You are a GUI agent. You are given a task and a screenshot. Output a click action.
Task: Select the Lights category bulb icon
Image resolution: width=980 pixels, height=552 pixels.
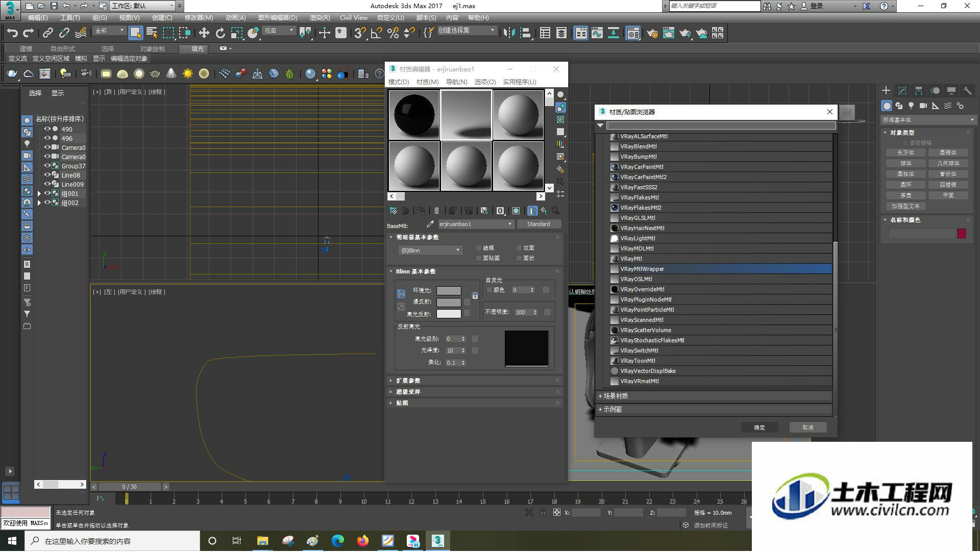[x=911, y=106]
